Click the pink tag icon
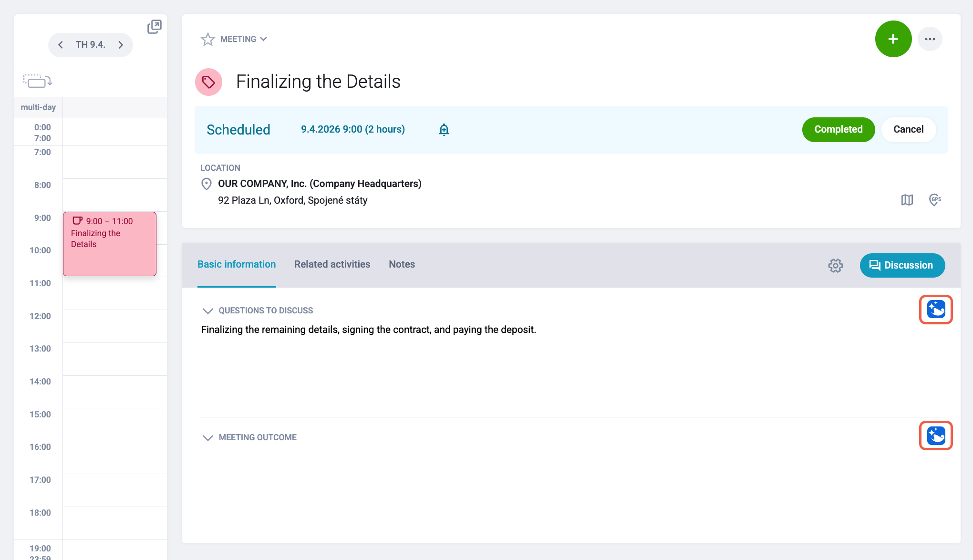This screenshot has width=973, height=560. click(x=208, y=82)
